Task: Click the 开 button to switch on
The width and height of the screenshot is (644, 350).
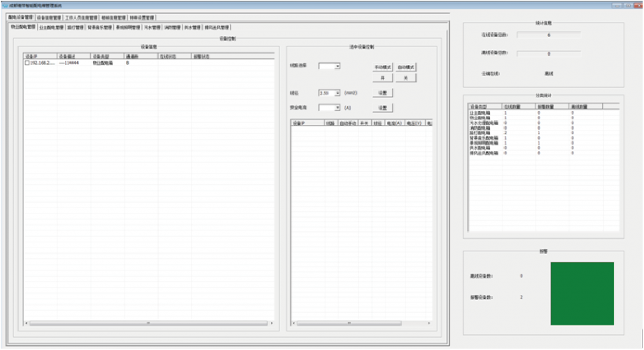Action: pos(383,78)
